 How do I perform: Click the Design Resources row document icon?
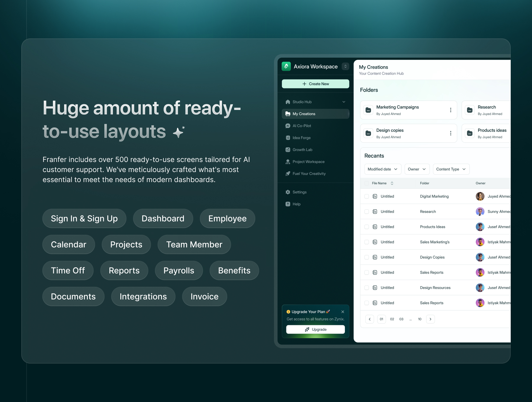(375, 288)
